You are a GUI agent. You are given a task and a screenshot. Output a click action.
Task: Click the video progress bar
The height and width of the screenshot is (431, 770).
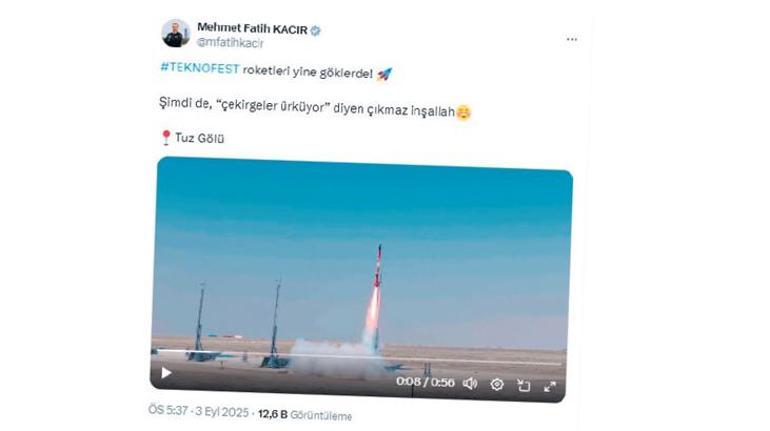pyautogui.click(x=300, y=356)
